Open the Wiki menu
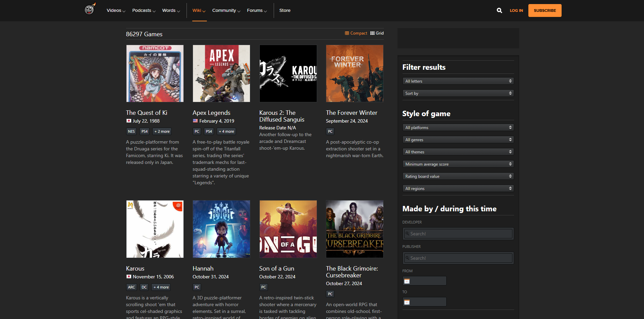 point(199,10)
